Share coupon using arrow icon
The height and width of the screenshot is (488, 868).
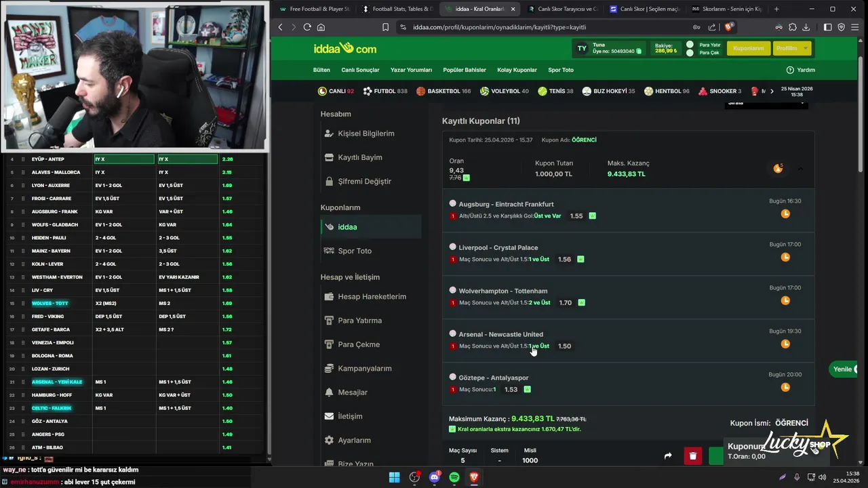(x=668, y=456)
